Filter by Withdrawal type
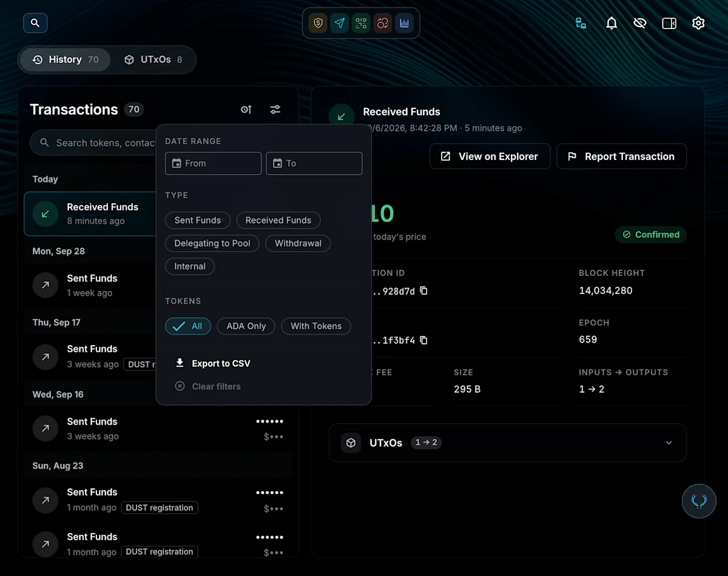Image resolution: width=728 pixels, height=576 pixels. click(x=298, y=243)
